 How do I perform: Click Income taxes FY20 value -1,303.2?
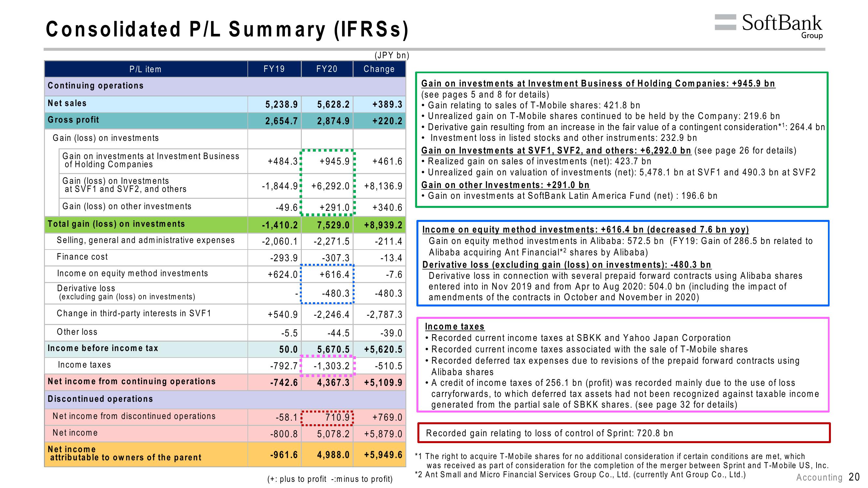(x=331, y=366)
